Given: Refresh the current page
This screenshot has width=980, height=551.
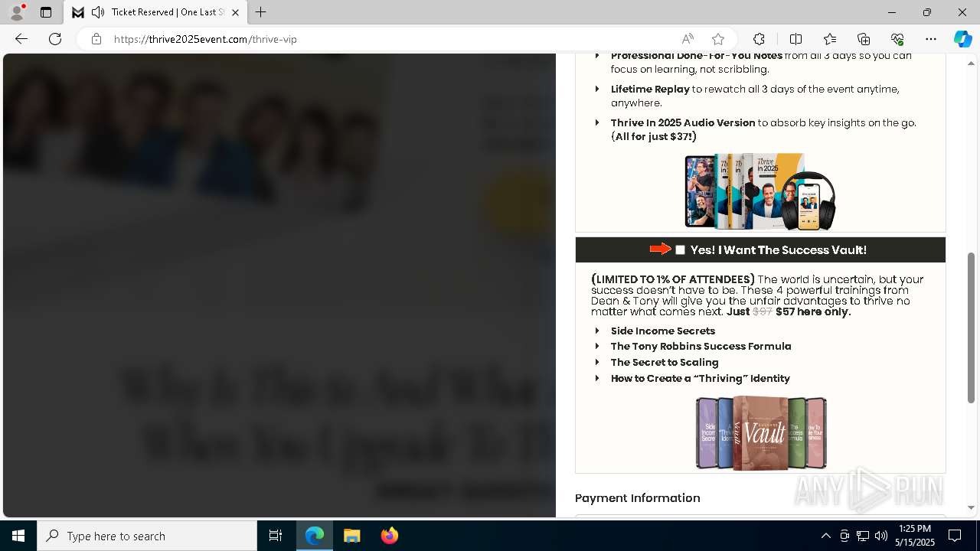Looking at the screenshot, I should point(55,39).
